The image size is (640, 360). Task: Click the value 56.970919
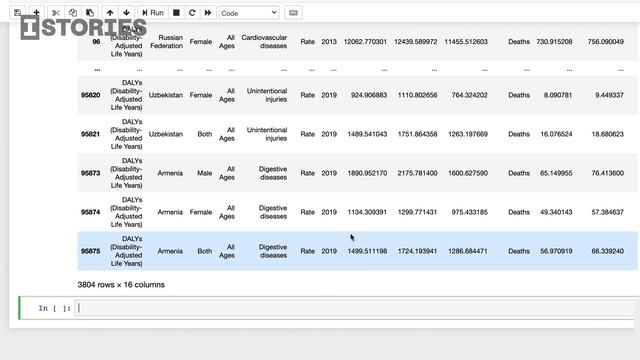(556, 251)
